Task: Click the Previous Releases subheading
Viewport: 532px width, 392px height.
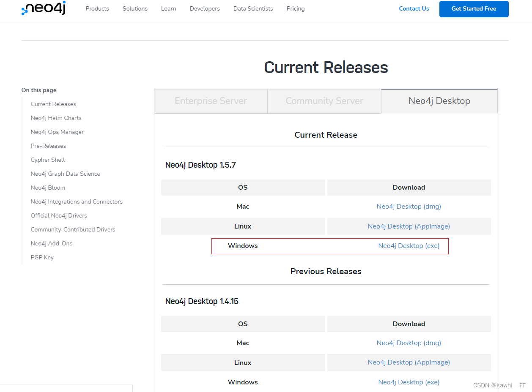Action: click(x=326, y=272)
